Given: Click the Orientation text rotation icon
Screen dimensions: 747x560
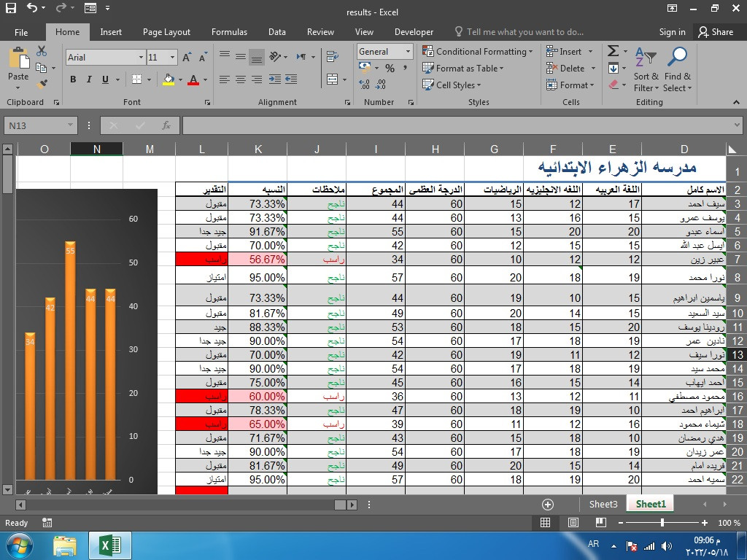Looking at the screenshot, I should 275,57.
